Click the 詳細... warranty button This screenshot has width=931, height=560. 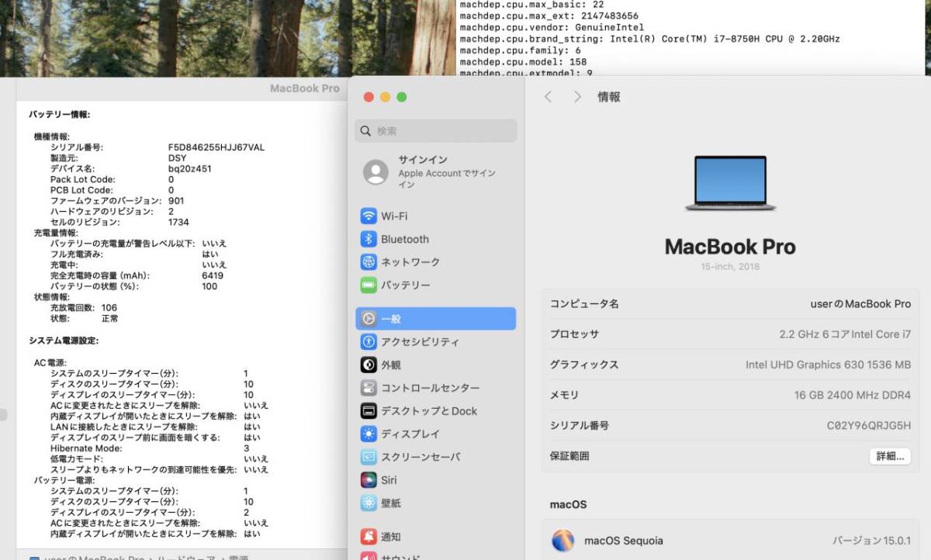pos(889,456)
